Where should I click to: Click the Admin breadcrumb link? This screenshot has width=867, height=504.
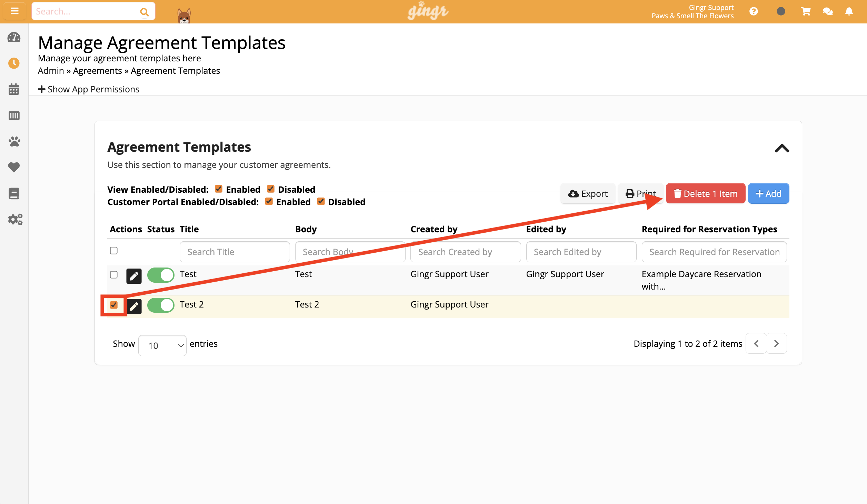[51, 71]
